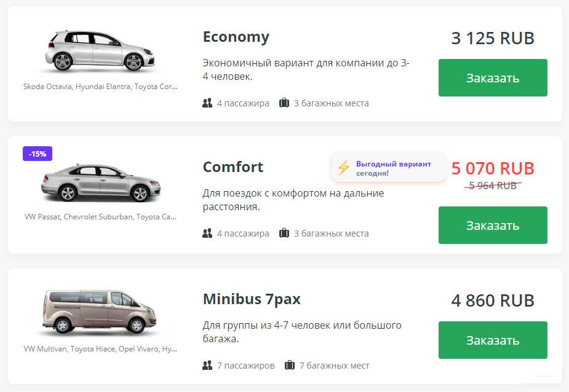Click the -15% discount badge
569x392 pixels.
pyautogui.click(x=38, y=154)
